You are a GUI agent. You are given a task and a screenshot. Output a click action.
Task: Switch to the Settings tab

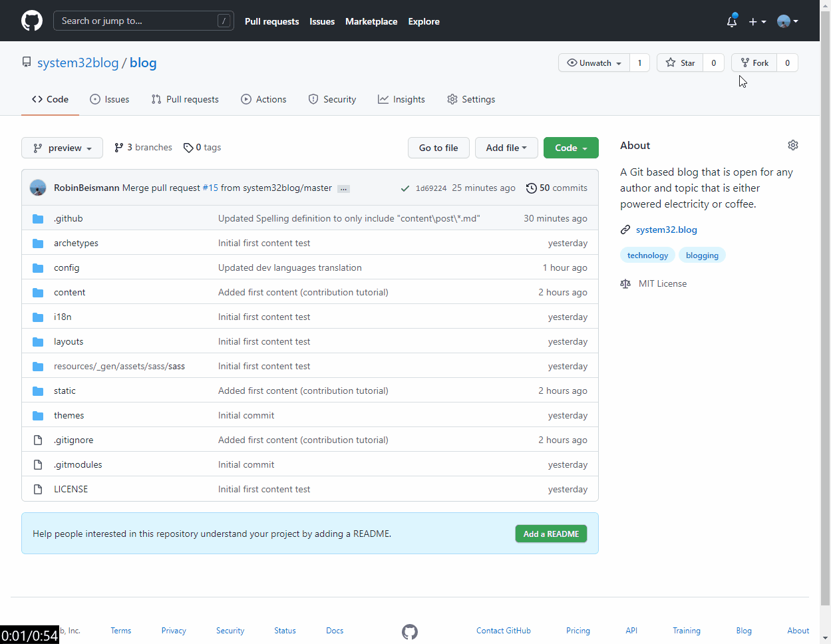coord(471,99)
